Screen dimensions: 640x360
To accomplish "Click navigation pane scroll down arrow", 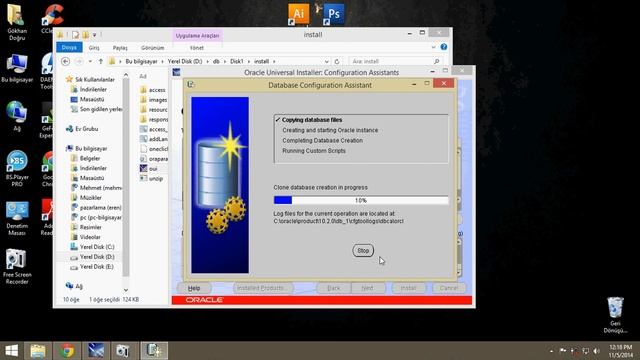I will pyautogui.click(x=126, y=290).
